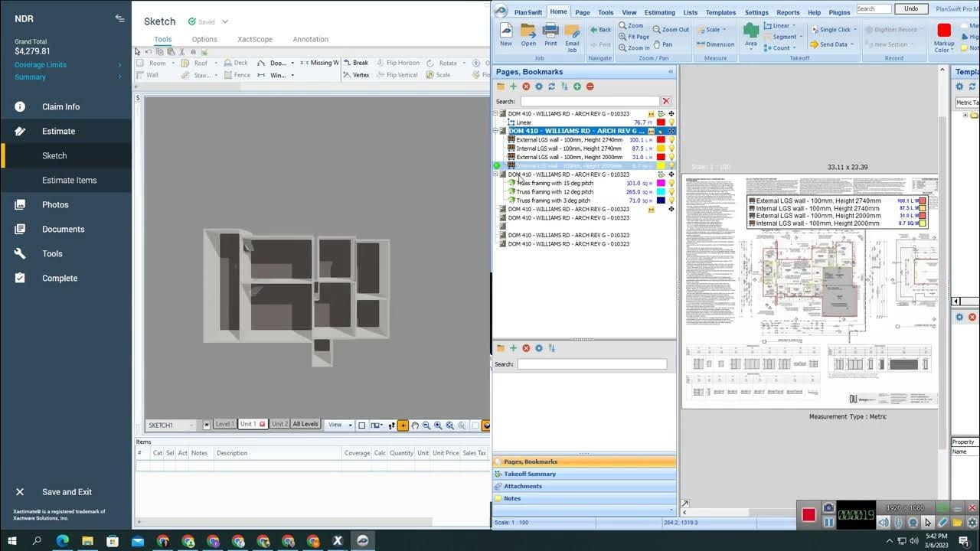Expand Summary chevron in sidebar
The image size is (980, 551).
coord(120,77)
